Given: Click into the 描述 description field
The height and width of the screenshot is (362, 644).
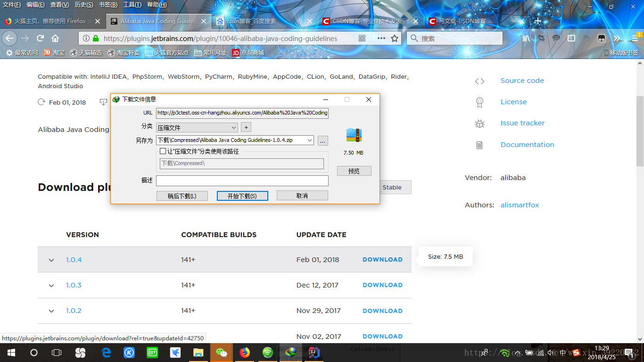Looking at the screenshot, I should (x=242, y=181).
